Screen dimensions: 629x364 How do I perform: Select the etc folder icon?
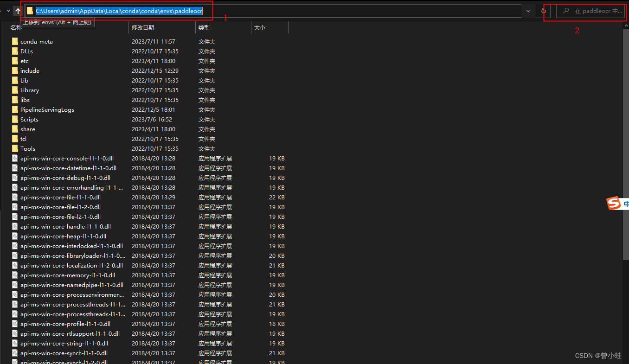pyautogui.click(x=15, y=61)
